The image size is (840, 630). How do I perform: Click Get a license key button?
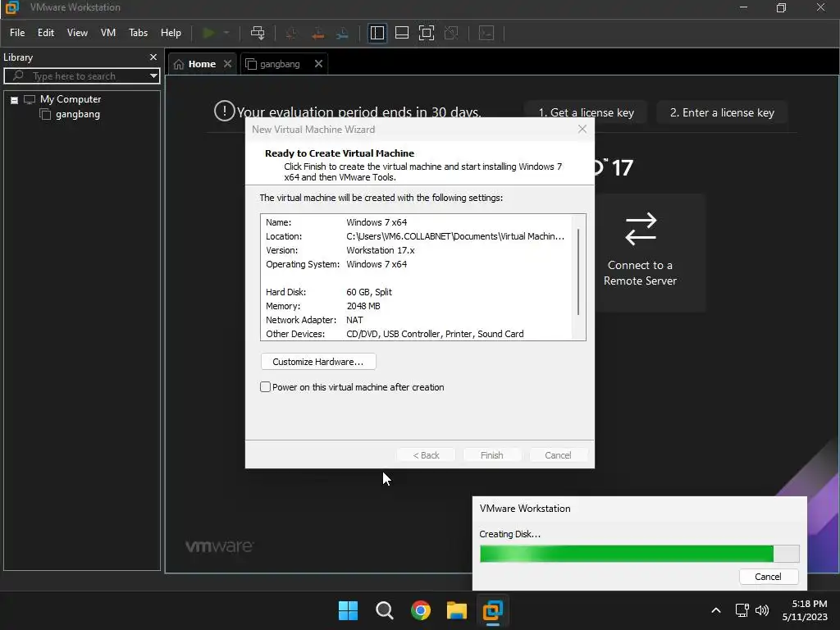(x=586, y=112)
